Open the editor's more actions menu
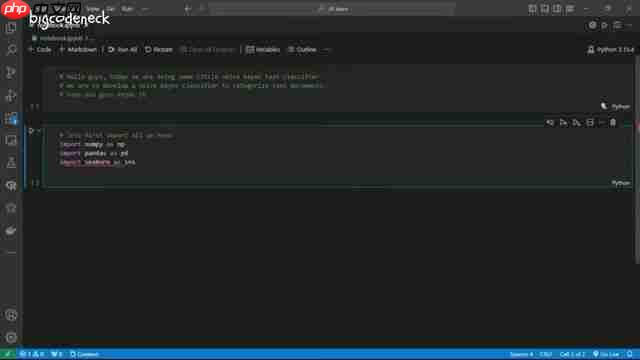640x360 pixels. click(x=629, y=25)
